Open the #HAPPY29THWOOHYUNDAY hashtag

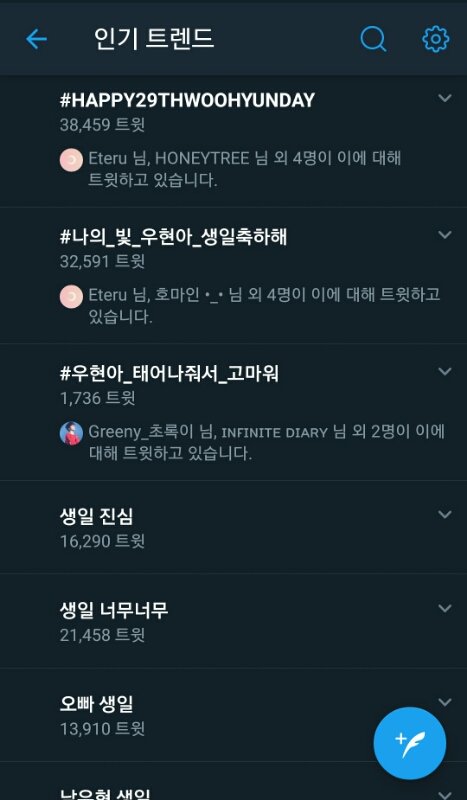click(x=187, y=100)
